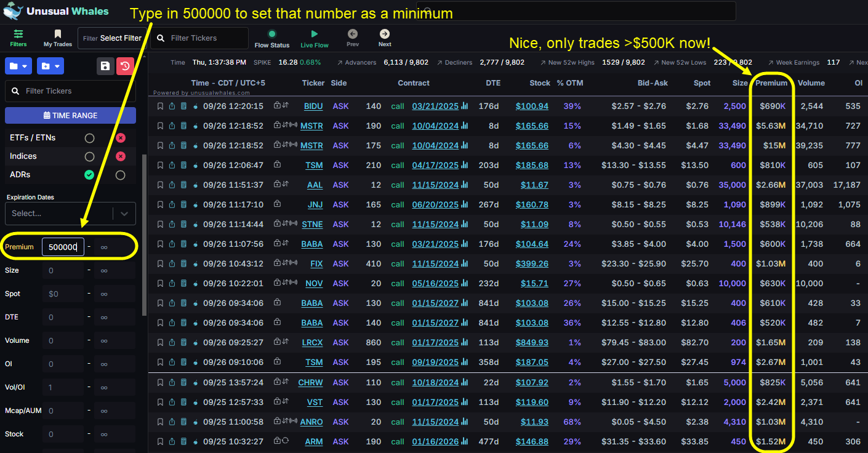Save the current filter with disk icon

pos(105,66)
